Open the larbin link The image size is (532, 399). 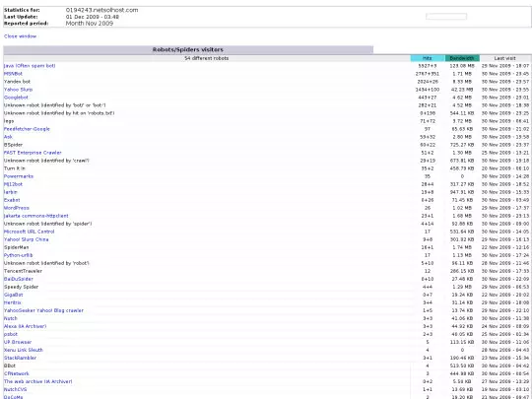(x=11, y=192)
